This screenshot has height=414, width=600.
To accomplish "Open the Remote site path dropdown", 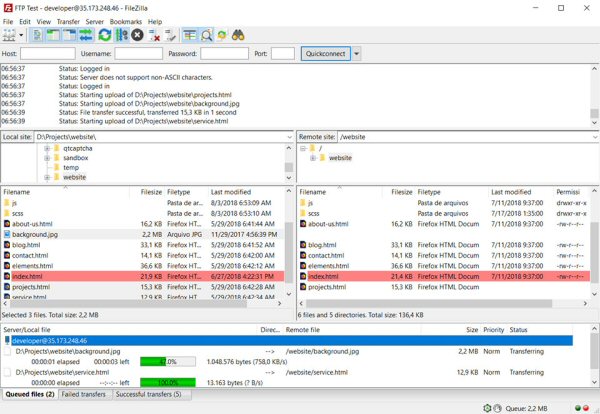I will click(x=595, y=137).
